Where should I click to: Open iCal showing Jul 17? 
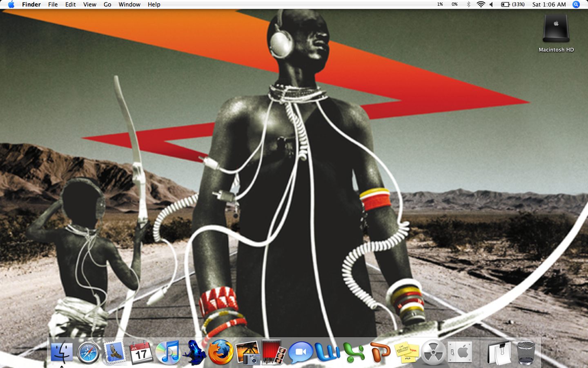pos(141,352)
